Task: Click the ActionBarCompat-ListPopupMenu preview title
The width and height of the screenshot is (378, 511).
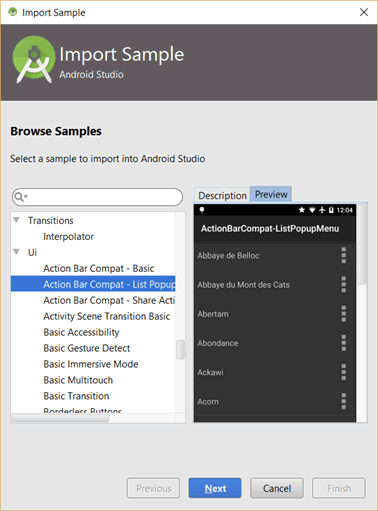Action: [270, 229]
